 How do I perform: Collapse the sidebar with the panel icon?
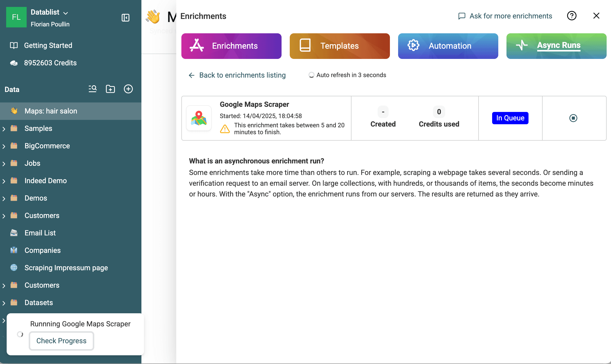pyautogui.click(x=125, y=18)
